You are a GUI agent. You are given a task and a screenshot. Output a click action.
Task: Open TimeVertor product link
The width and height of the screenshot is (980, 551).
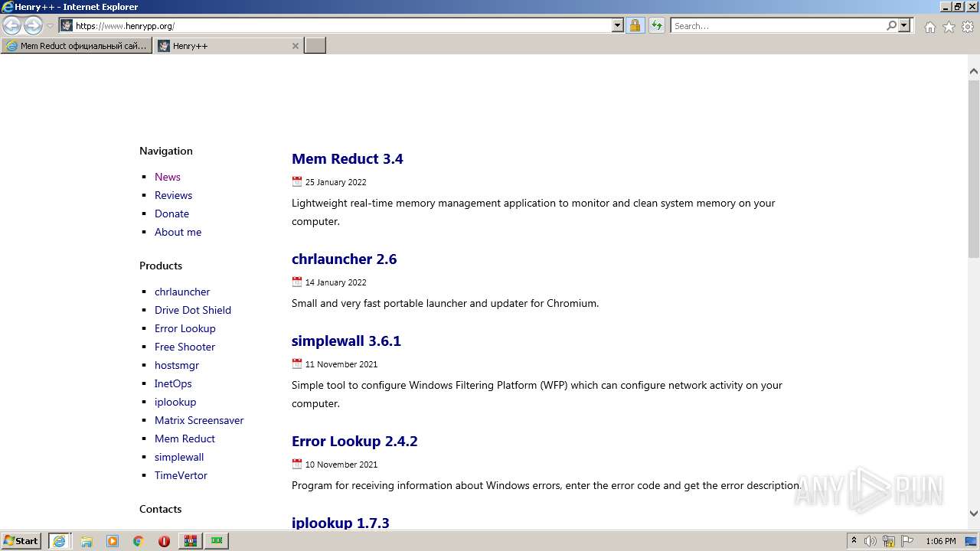point(181,475)
